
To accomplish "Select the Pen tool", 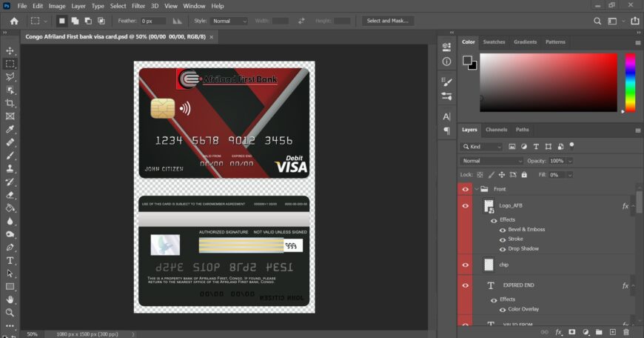I will (10, 248).
